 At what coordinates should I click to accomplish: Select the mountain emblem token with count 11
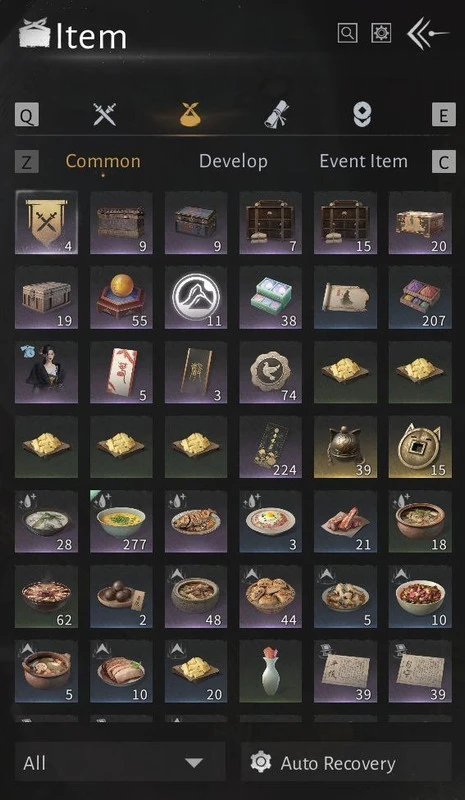point(196,297)
